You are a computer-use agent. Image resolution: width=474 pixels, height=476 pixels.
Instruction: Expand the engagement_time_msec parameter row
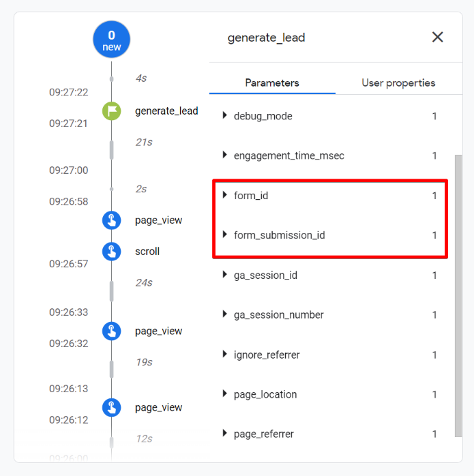[x=225, y=156]
